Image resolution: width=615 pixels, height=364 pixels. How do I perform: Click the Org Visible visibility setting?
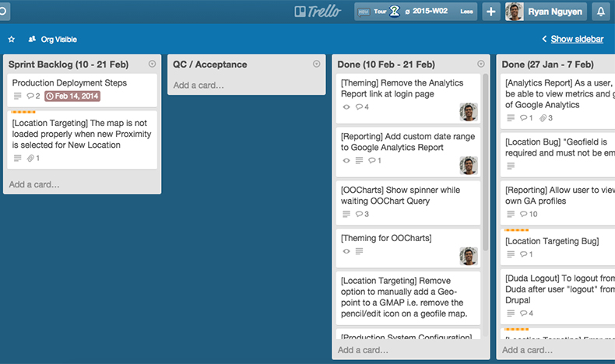click(x=53, y=39)
